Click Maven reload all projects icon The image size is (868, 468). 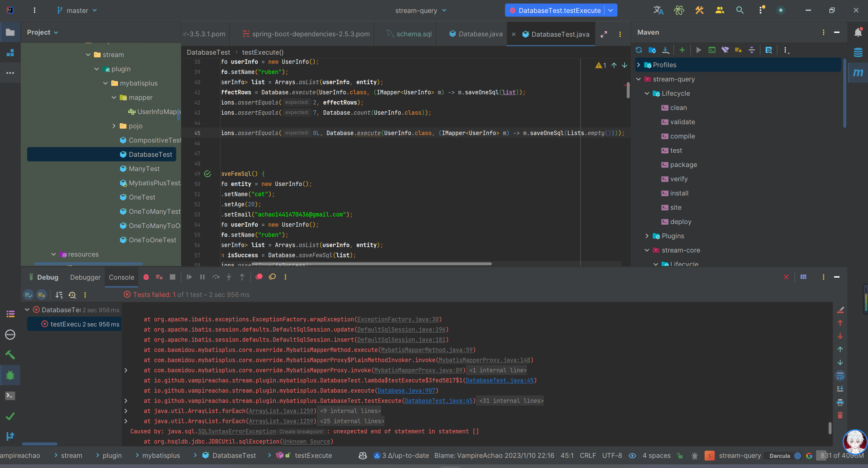(x=639, y=50)
